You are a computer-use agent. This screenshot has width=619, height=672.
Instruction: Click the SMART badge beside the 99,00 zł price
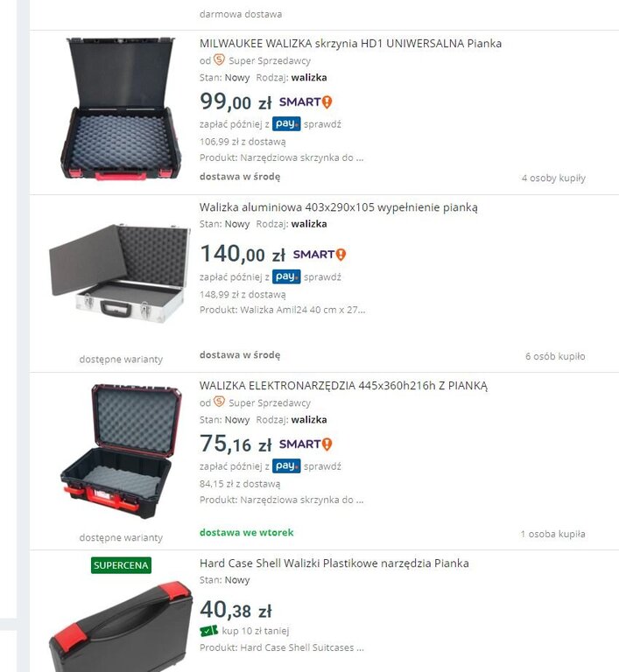pos(306,102)
